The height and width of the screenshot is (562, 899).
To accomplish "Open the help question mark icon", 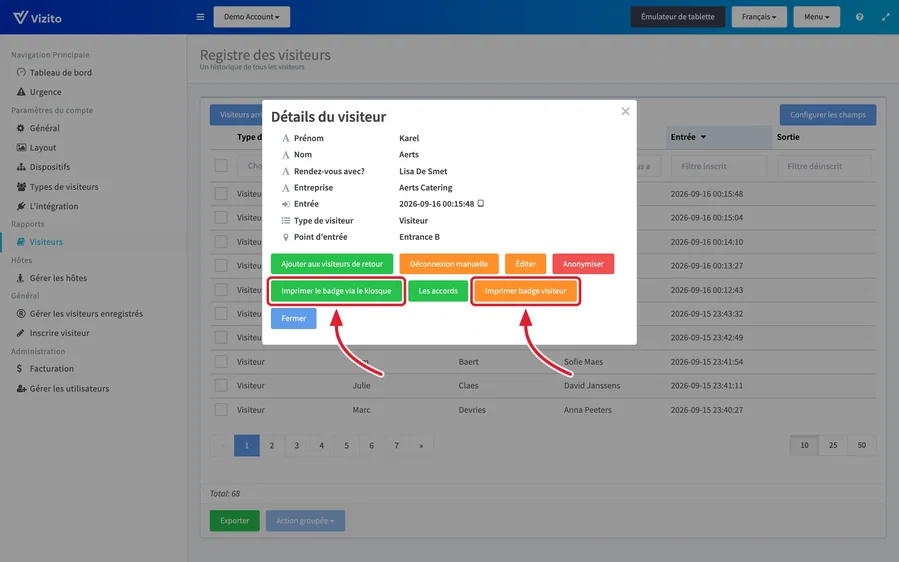I will tap(859, 17).
